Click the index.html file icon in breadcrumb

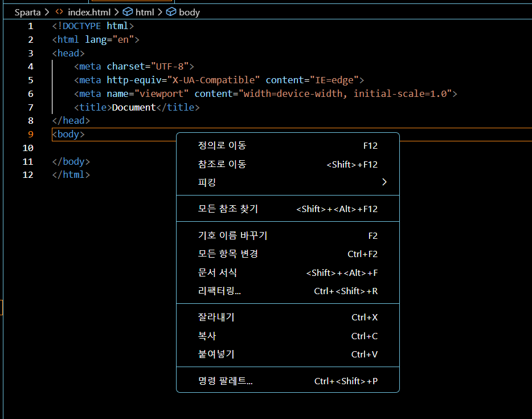point(59,12)
